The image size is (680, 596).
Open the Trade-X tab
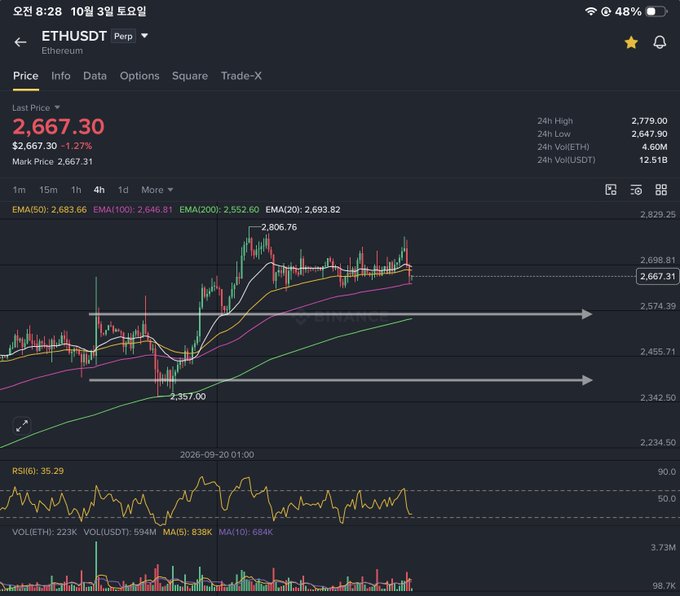[x=241, y=76]
